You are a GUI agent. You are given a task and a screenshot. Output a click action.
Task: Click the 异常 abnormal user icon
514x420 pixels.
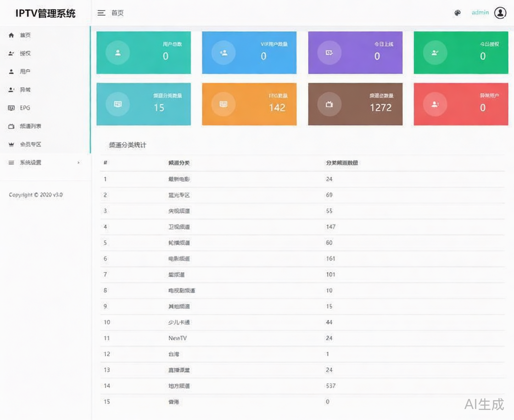(10, 90)
